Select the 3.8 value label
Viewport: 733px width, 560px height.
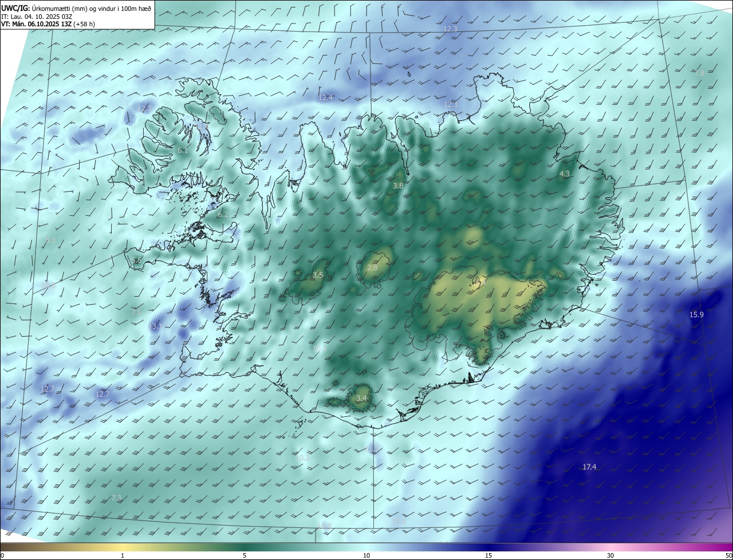coord(398,186)
